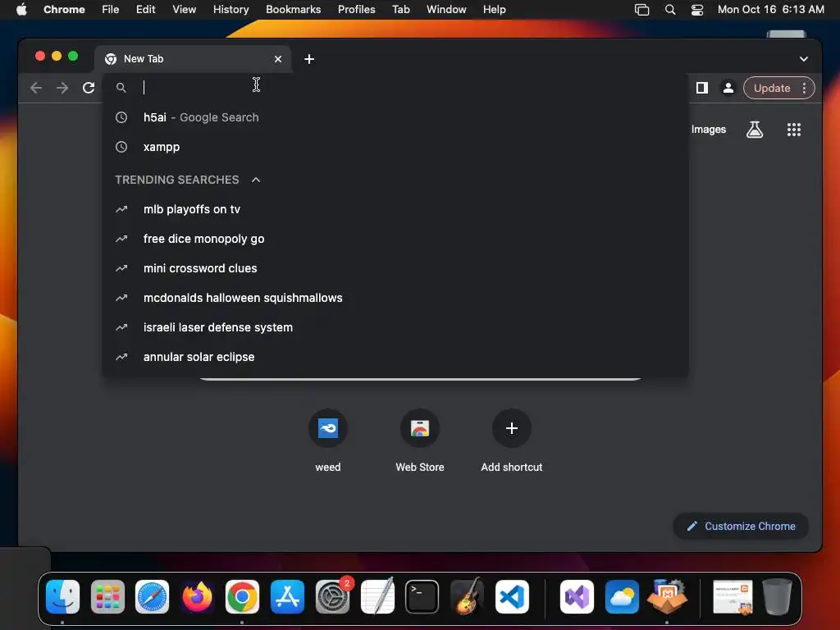This screenshot has height=630, width=840.
Task: Open the History menu
Action: coord(231,10)
